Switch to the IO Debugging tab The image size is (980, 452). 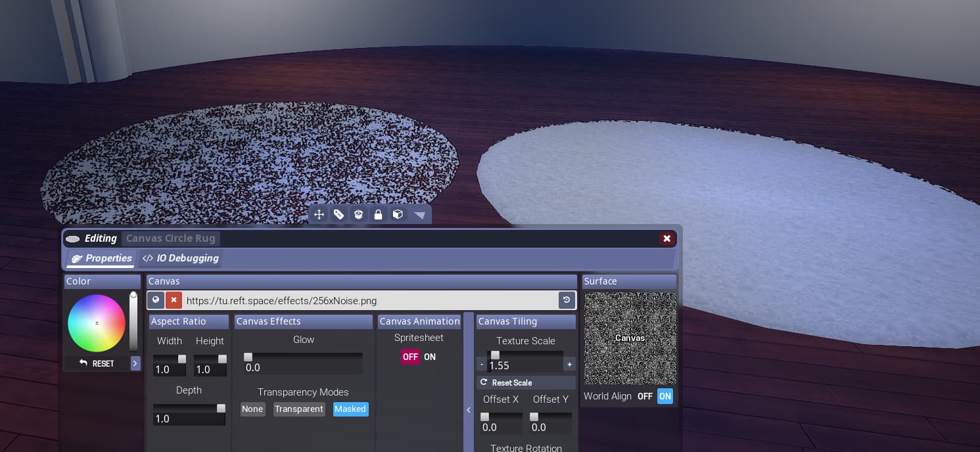click(180, 258)
